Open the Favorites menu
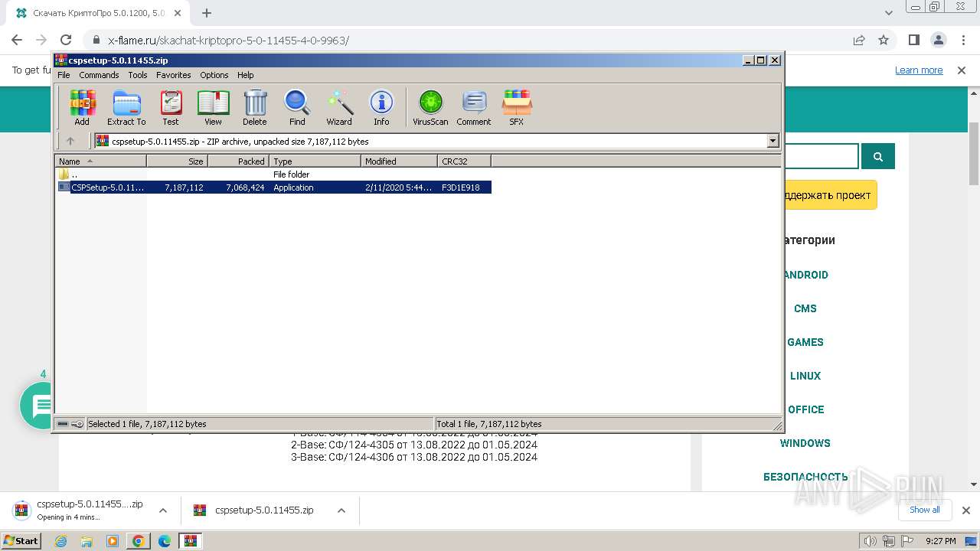 coord(174,75)
